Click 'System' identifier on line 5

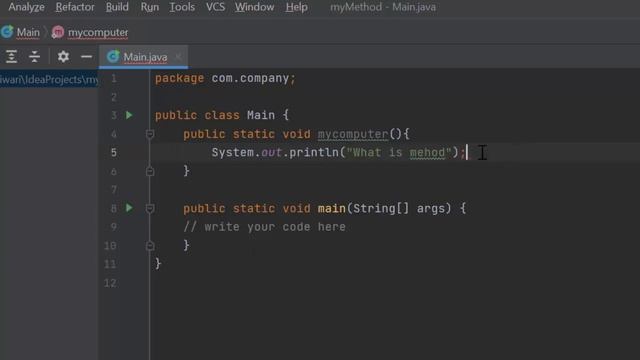[233, 153]
